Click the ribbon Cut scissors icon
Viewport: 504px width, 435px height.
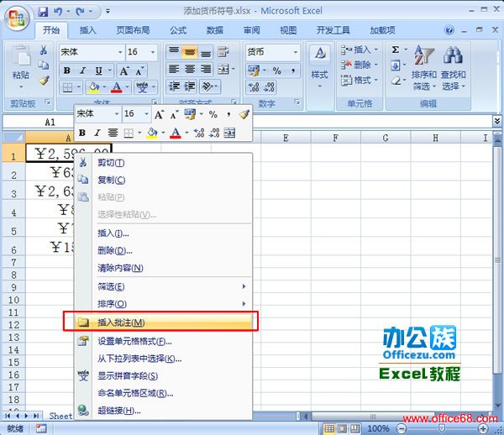point(44,50)
